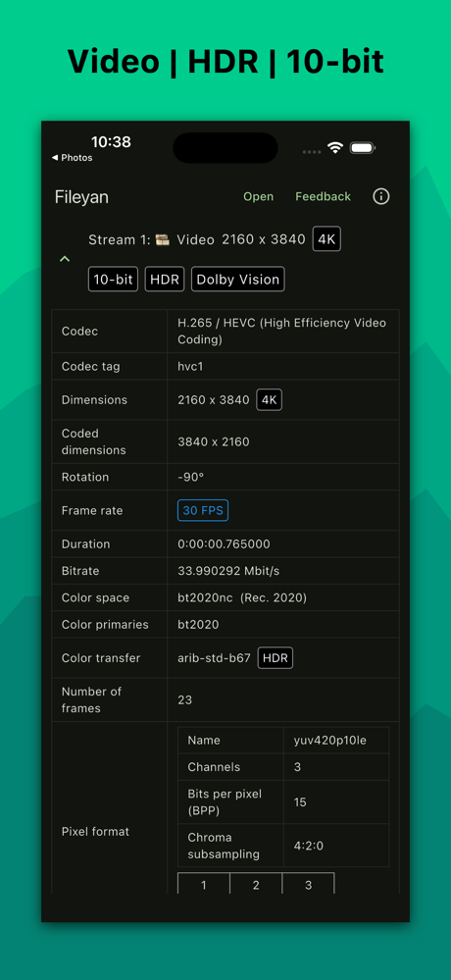Select the 0:00:00.765000 duration value
This screenshot has height=980, width=451.
pos(225,544)
